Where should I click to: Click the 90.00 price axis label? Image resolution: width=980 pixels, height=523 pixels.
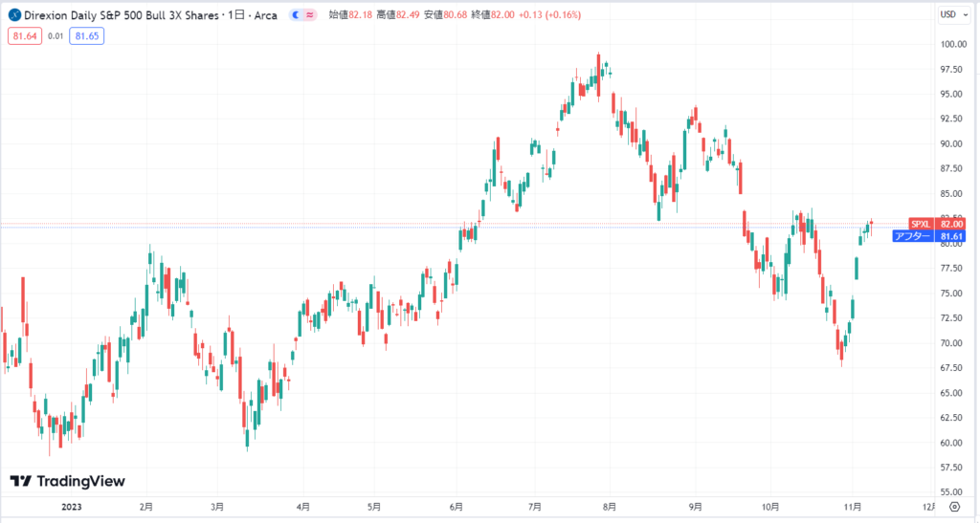pos(951,143)
